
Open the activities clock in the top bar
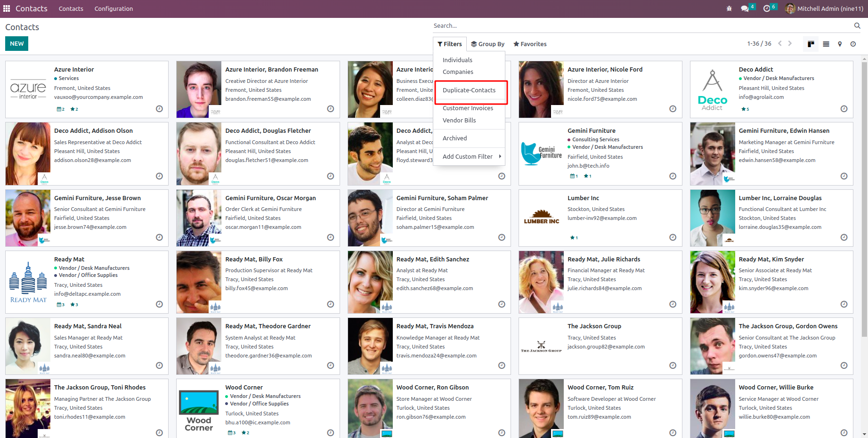pos(767,8)
